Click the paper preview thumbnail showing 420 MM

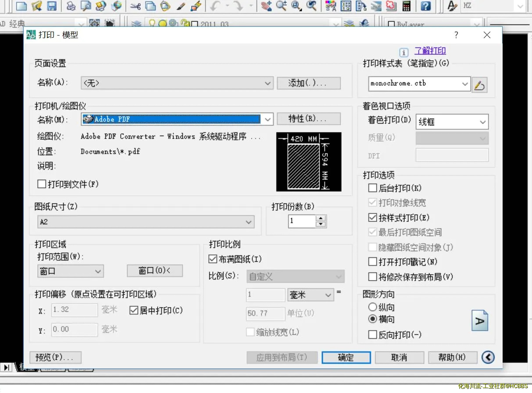click(x=309, y=162)
